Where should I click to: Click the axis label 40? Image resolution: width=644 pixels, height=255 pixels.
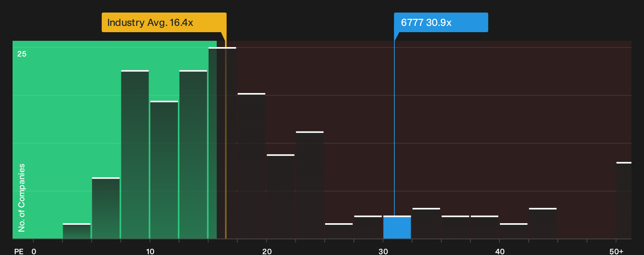[499, 251]
